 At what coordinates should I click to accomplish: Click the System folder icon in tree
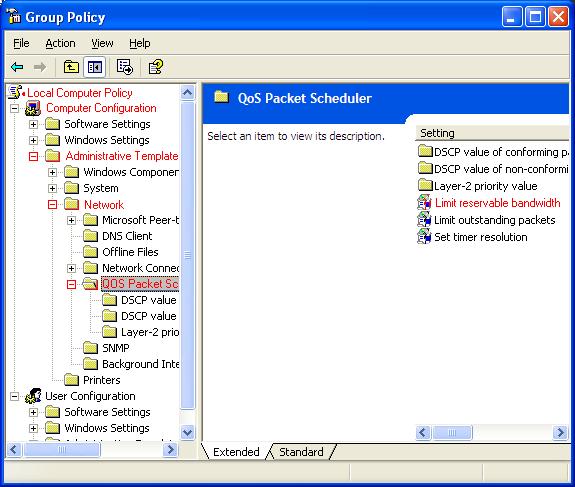[72, 188]
